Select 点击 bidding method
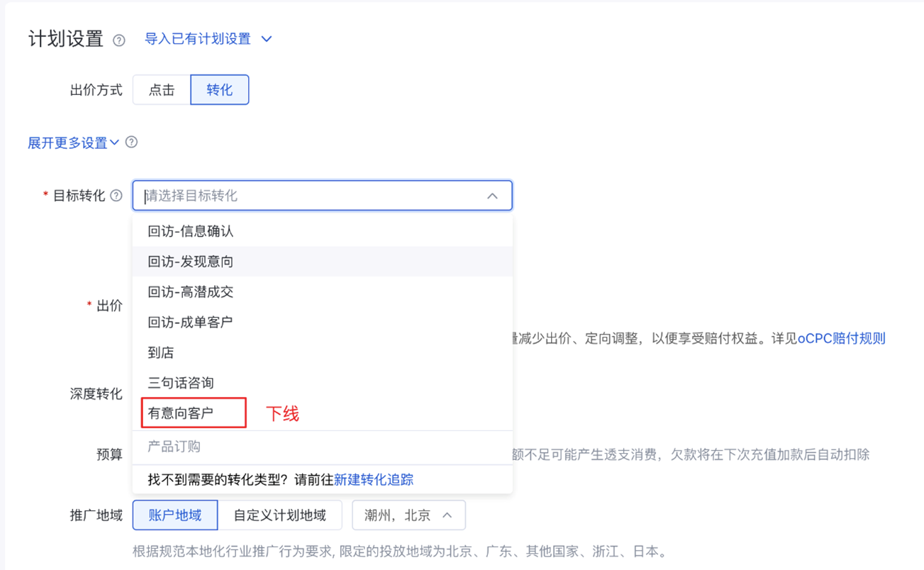The width and height of the screenshot is (924, 570). tap(162, 90)
